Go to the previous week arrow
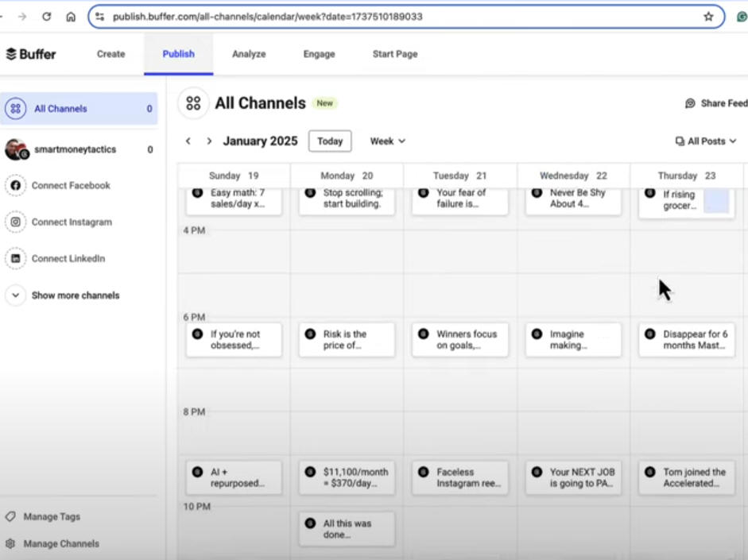The image size is (748, 560). pos(188,141)
